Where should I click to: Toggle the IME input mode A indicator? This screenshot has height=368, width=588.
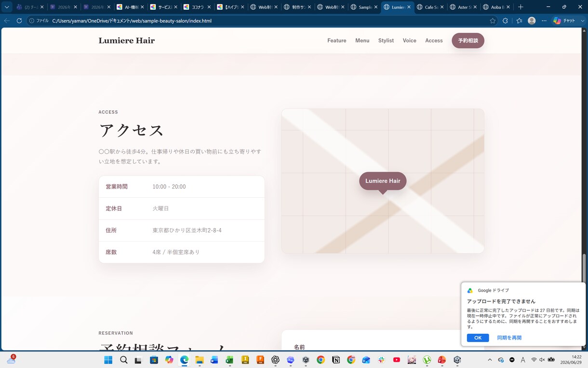523,360
